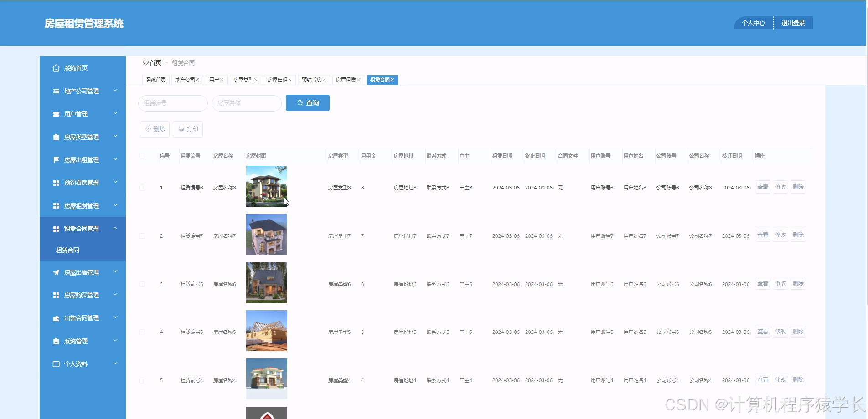Close the 房屋类型 tab with its x
Screen dimensions: 868x419
(x=256, y=80)
